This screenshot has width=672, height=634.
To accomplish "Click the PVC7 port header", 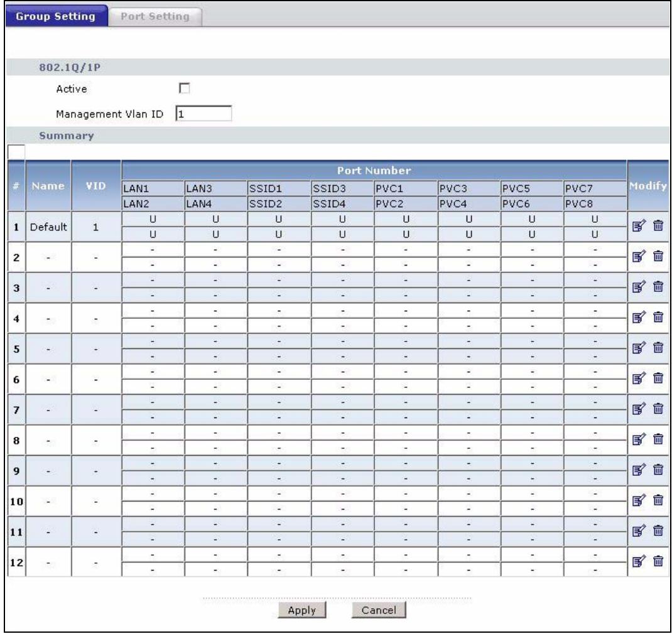I will point(595,188).
